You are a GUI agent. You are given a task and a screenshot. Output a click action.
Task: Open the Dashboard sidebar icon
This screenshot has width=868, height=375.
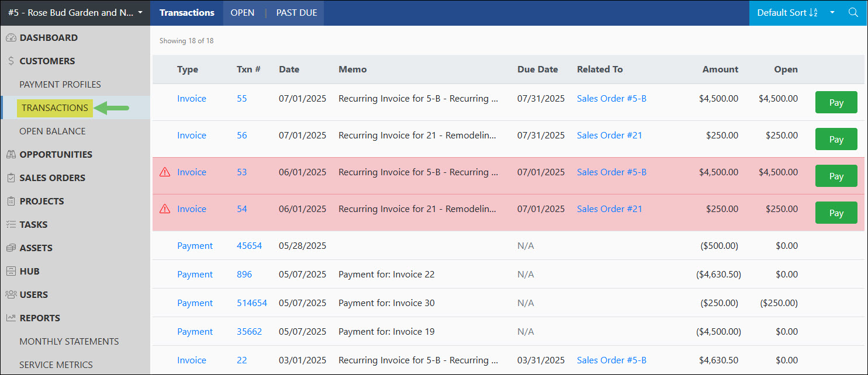(x=12, y=37)
